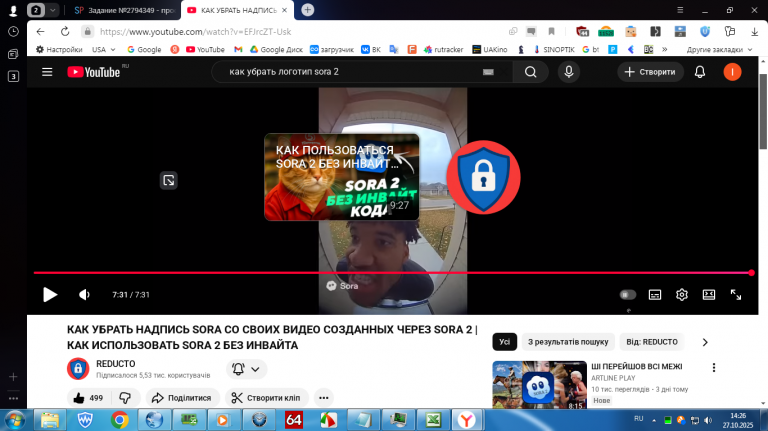Click the Створити create button
The width and height of the screenshot is (768, 431).
pyautogui.click(x=650, y=72)
